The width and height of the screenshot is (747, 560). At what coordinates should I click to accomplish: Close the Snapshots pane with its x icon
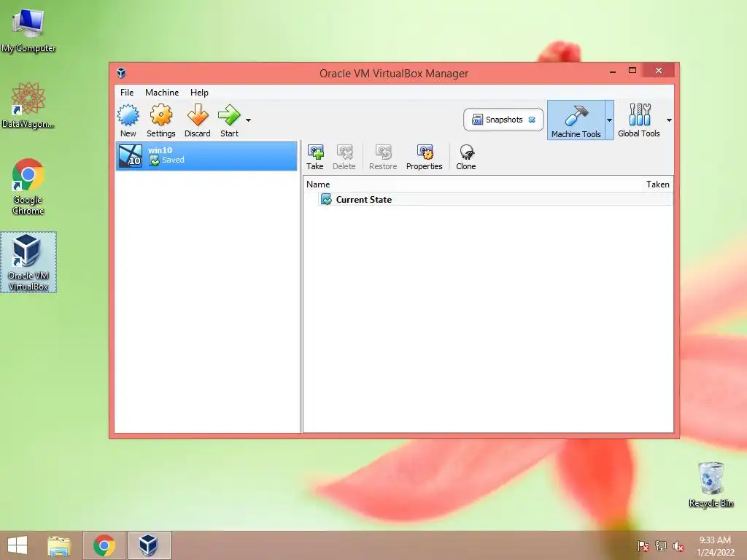[x=532, y=120]
